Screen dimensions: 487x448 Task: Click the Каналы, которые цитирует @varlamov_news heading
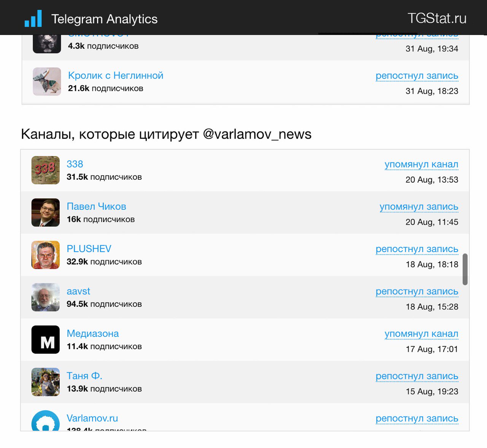[166, 134]
